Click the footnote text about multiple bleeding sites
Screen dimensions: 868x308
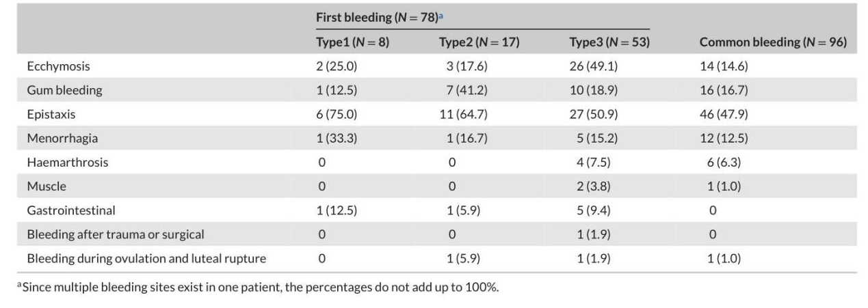258,287
